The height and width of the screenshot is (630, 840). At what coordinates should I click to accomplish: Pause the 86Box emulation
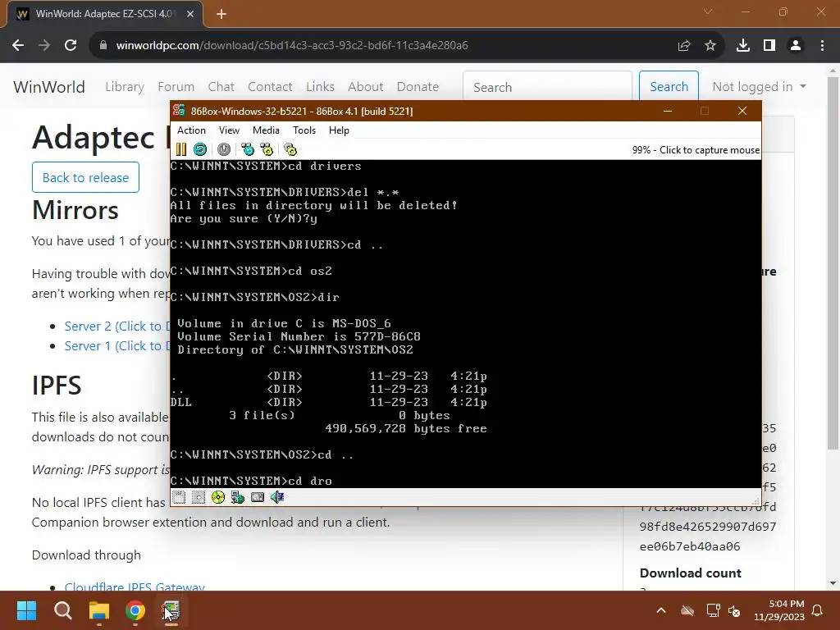(181, 149)
